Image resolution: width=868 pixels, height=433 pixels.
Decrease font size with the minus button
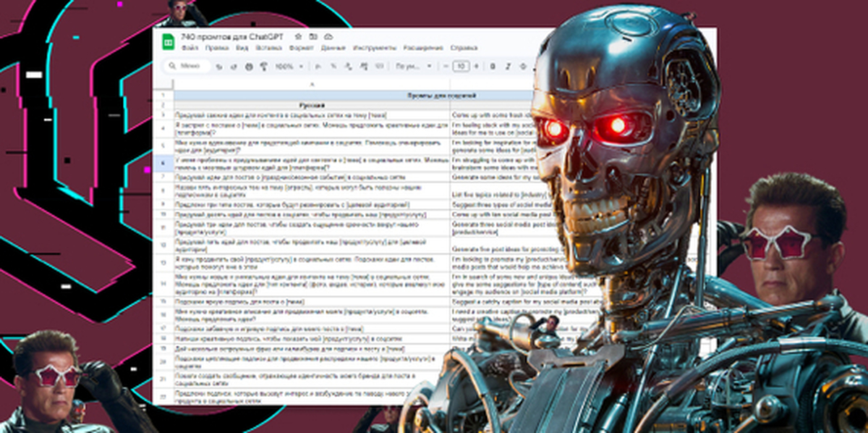click(x=446, y=66)
